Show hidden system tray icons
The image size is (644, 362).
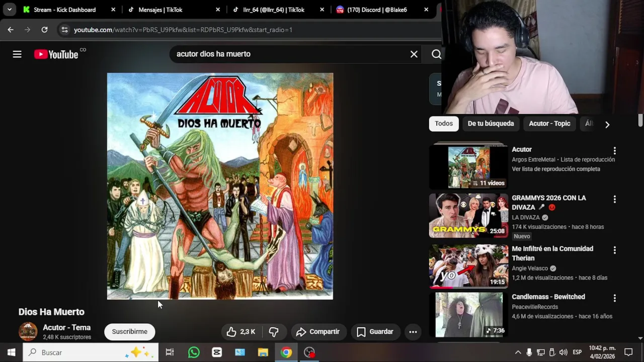(x=518, y=352)
